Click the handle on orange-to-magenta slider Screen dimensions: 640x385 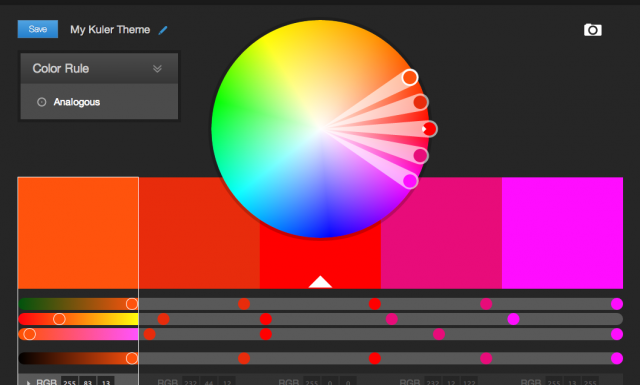tap(29, 334)
